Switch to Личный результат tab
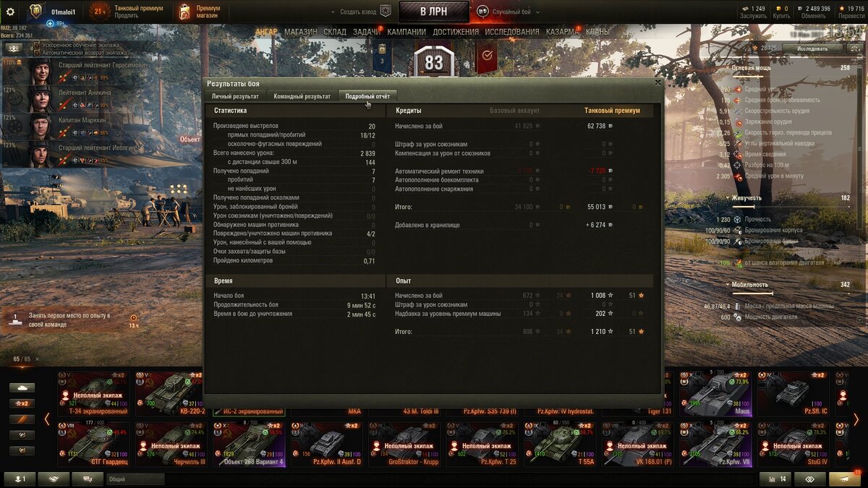Image resolution: width=868 pixels, height=488 pixels. pos(235,96)
